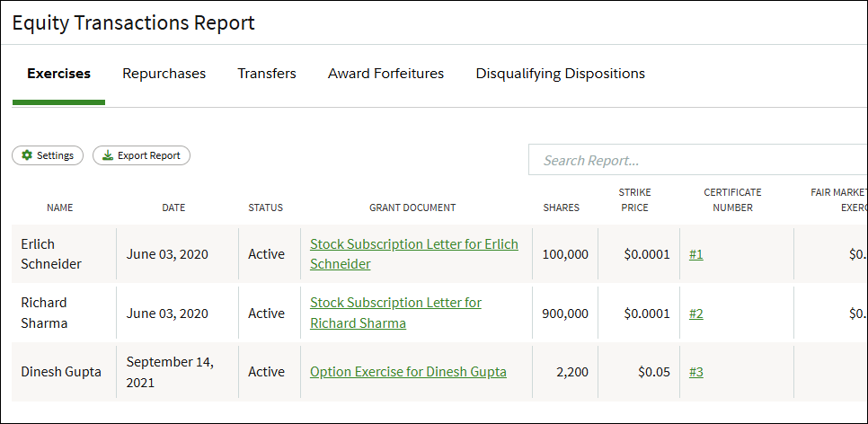The width and height of the screenshot is (868, 424).
Task: Sort by the Strike Price column header
Action: click(635, 199)
